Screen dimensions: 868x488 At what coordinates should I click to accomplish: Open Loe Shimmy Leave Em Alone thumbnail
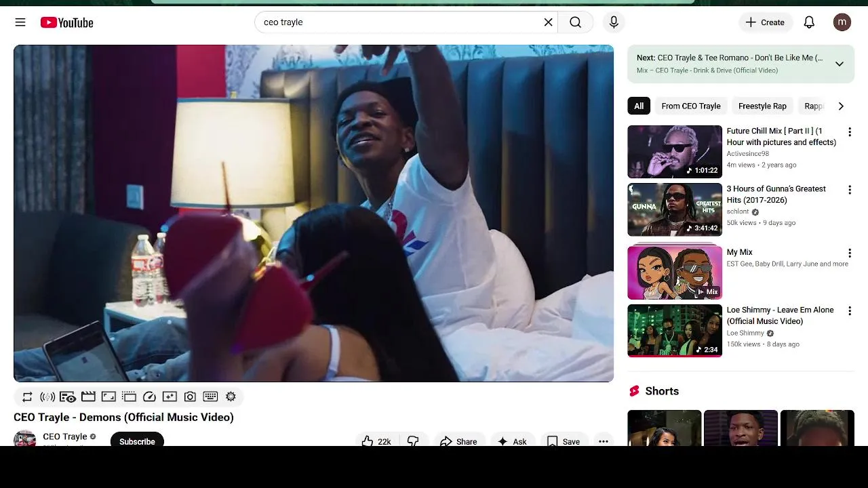[675, 331]
